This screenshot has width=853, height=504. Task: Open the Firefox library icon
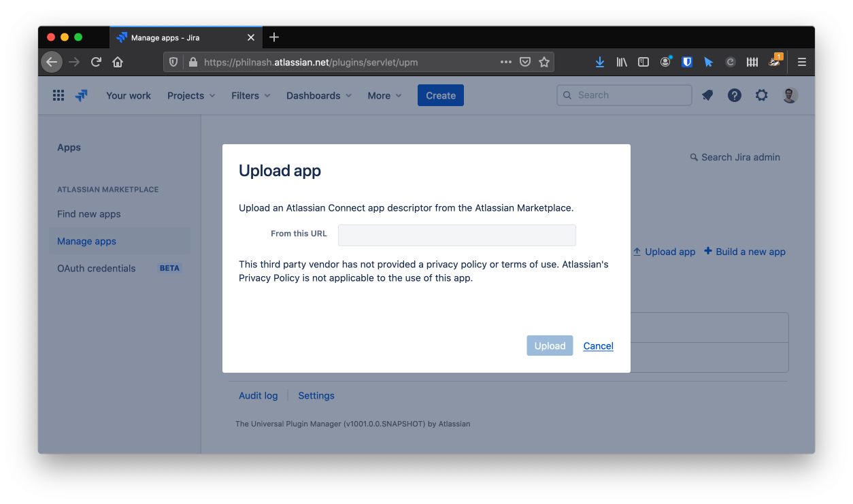(x=622, y=62)
